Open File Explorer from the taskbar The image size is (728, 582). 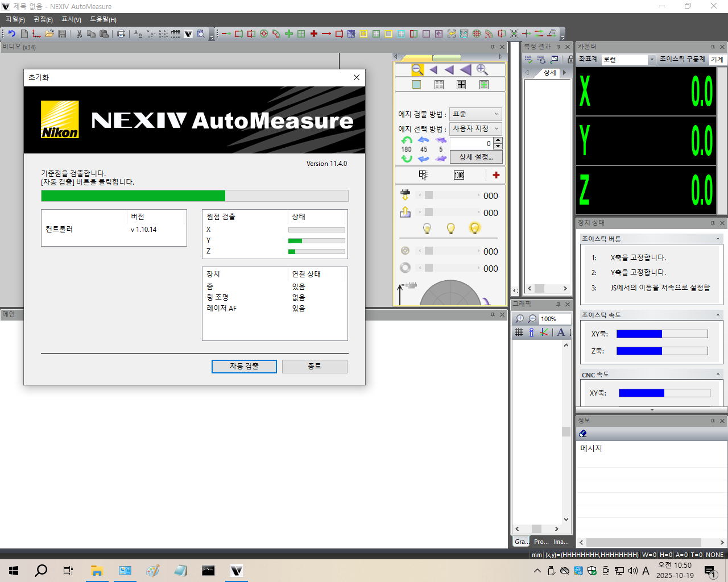[x=97, y=571]
